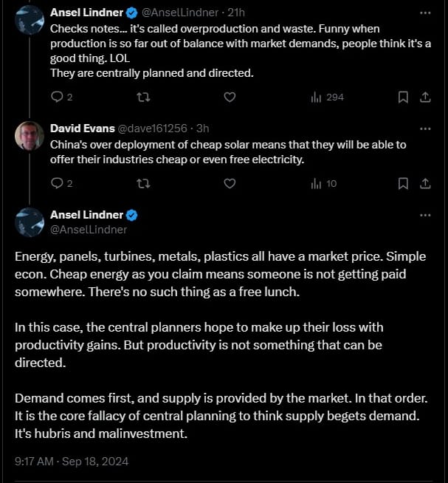Click the @AnselLindner handle under main tweet
This screenshot has width=448, height=483.
click(89, 229)
